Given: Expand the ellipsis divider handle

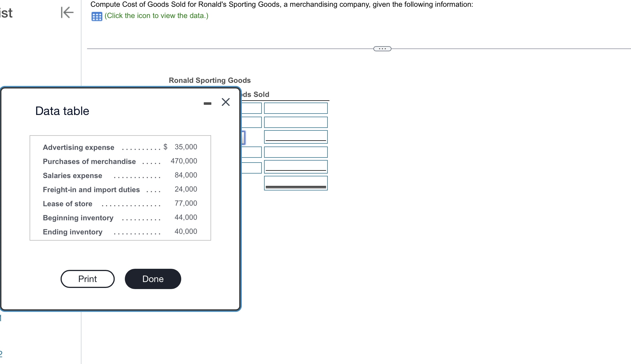Looking at the screenshot, I should coord(382,49).
